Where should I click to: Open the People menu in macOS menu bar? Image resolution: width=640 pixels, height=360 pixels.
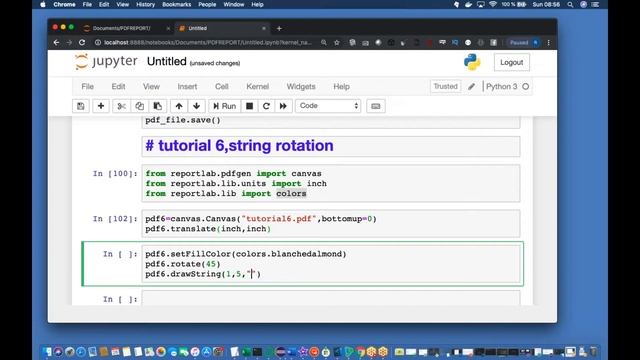click(x=207, y=4)
